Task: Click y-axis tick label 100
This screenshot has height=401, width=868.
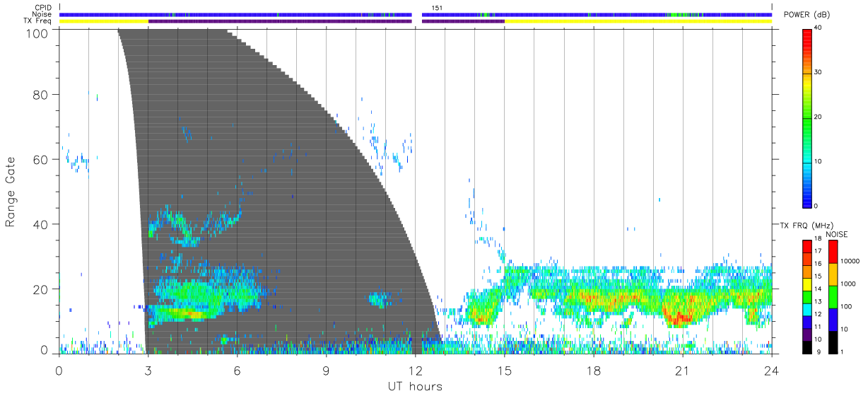Action: click(38, 33)
